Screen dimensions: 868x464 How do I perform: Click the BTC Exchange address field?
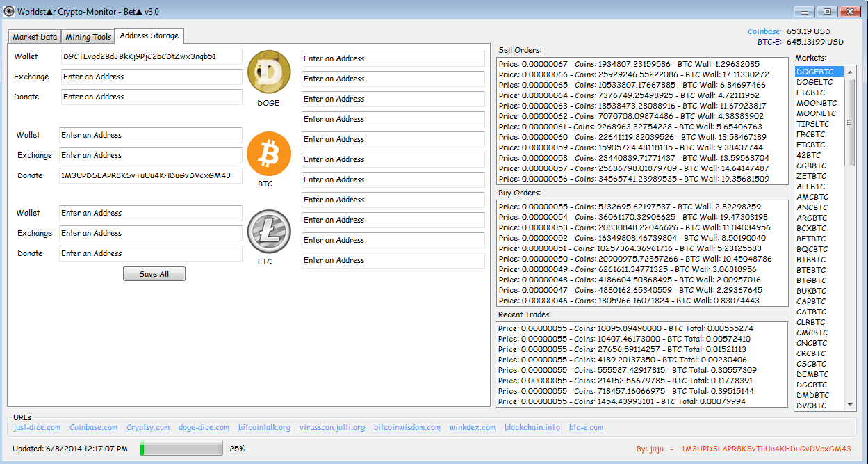pos(150,155)
